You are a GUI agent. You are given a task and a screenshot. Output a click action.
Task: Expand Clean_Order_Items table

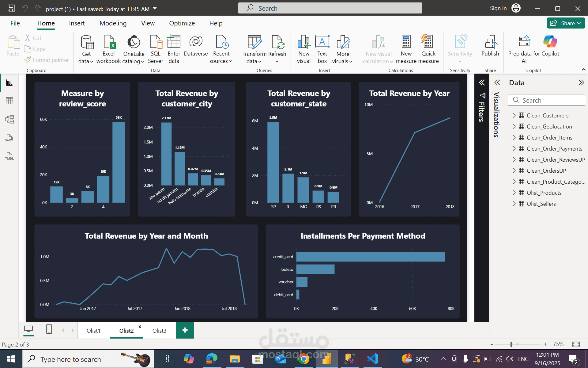(x=514, y=137)
